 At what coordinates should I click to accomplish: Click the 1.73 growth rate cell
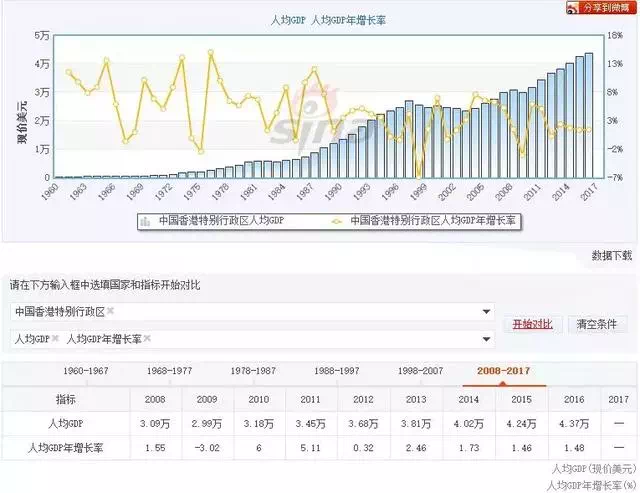click(469, 448)
